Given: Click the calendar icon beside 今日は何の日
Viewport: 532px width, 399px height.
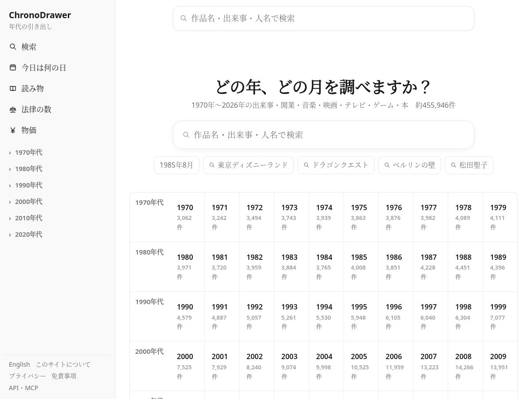Looking at the screenshot, I should pos(13,67).
